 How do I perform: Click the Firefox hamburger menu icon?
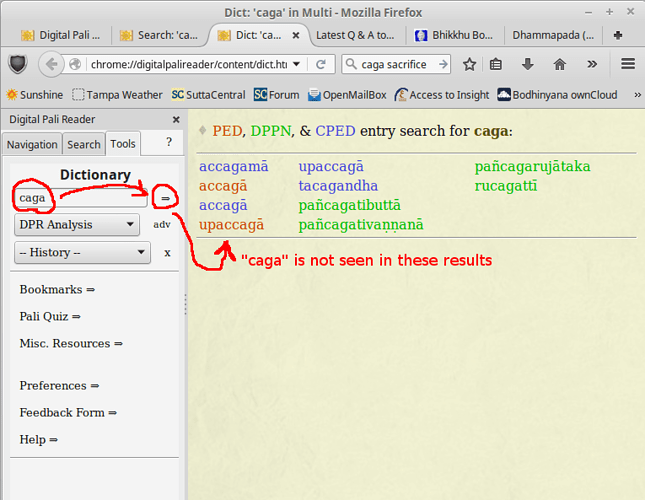628,64
